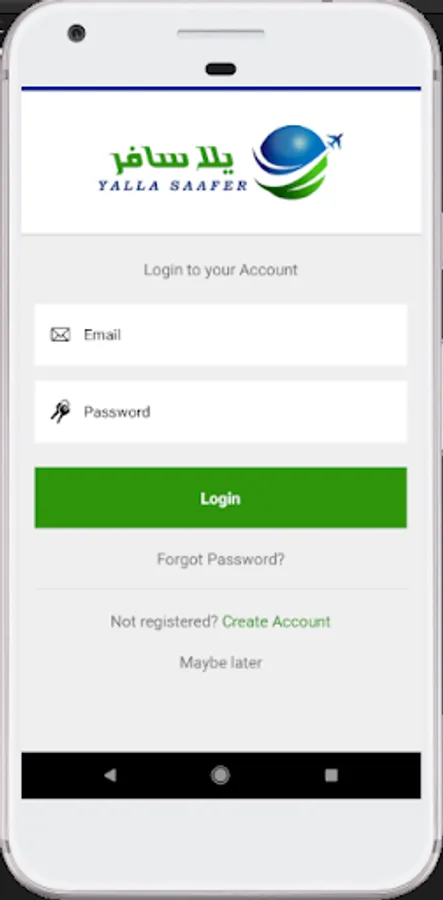
Task: Tap the Android back triangle button
Action: 110,775
